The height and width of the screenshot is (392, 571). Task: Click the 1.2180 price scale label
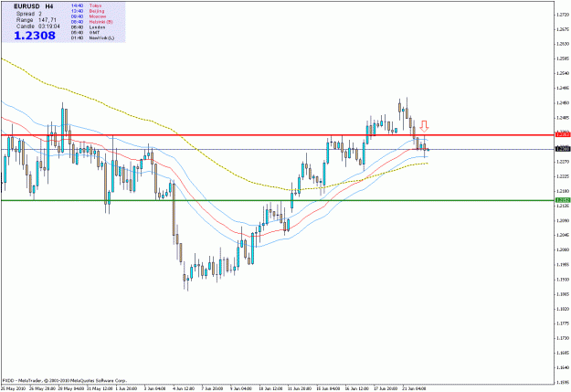click(563, 191)
